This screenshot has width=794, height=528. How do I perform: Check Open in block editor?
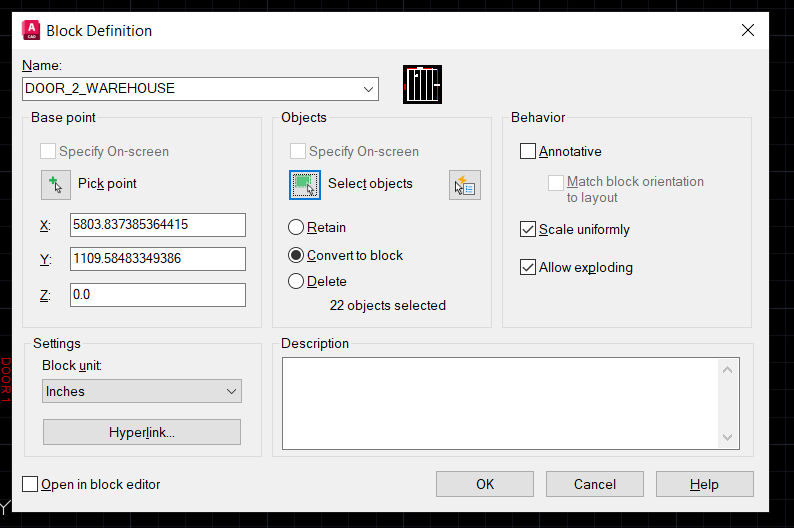click(x=30, y=484)
